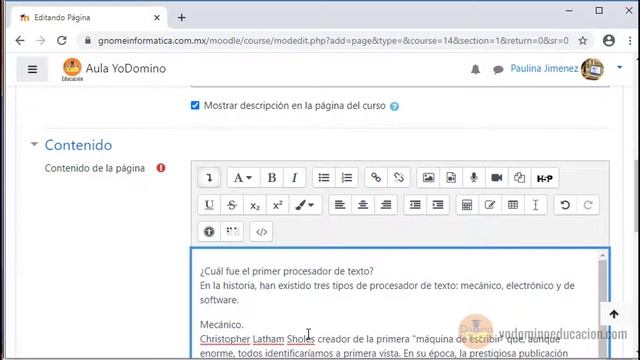Insert H5P content
The width and height of the screenshot is (640, 360).
(x=544, y=178)
